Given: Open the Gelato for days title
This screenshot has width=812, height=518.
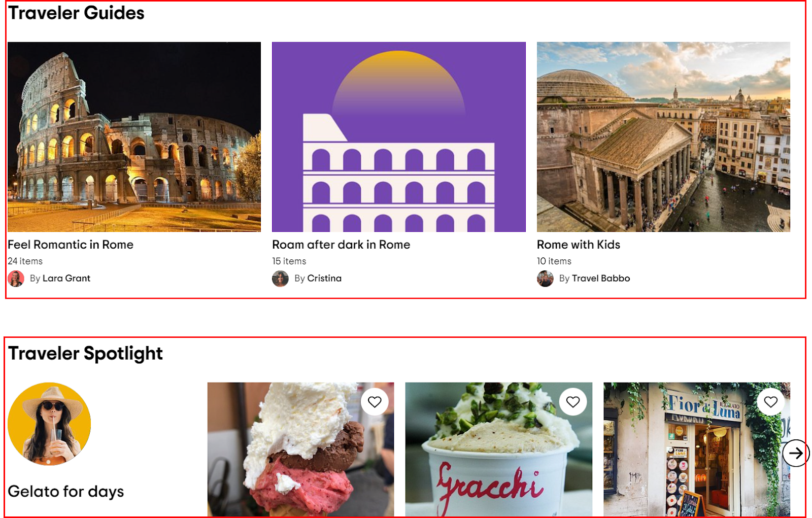Looking at the screenshot, I should [66, 491].
